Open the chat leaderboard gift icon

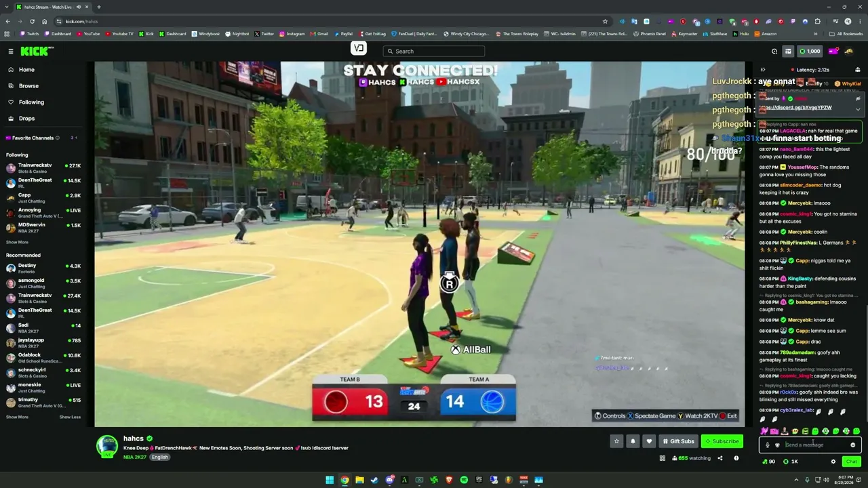[x=857, y=70]
